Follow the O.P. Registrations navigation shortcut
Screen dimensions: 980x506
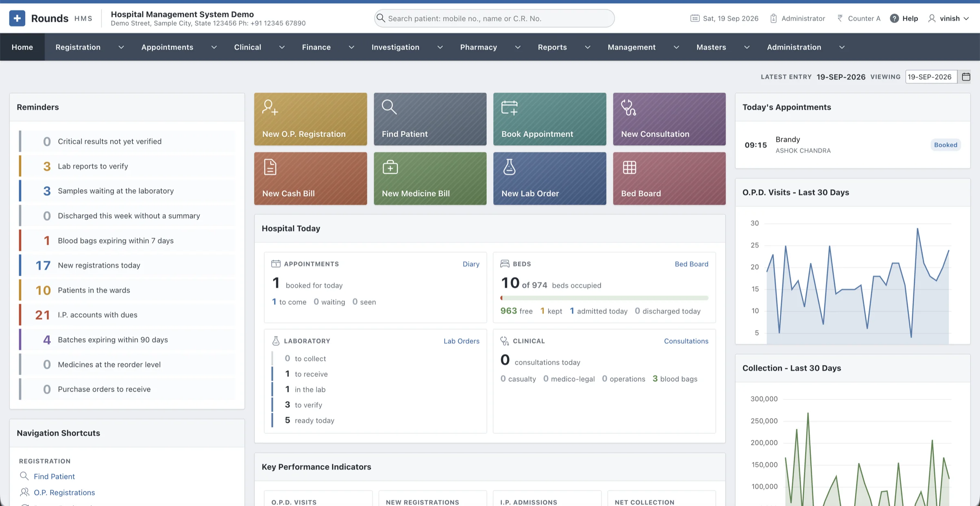point(65,493)
